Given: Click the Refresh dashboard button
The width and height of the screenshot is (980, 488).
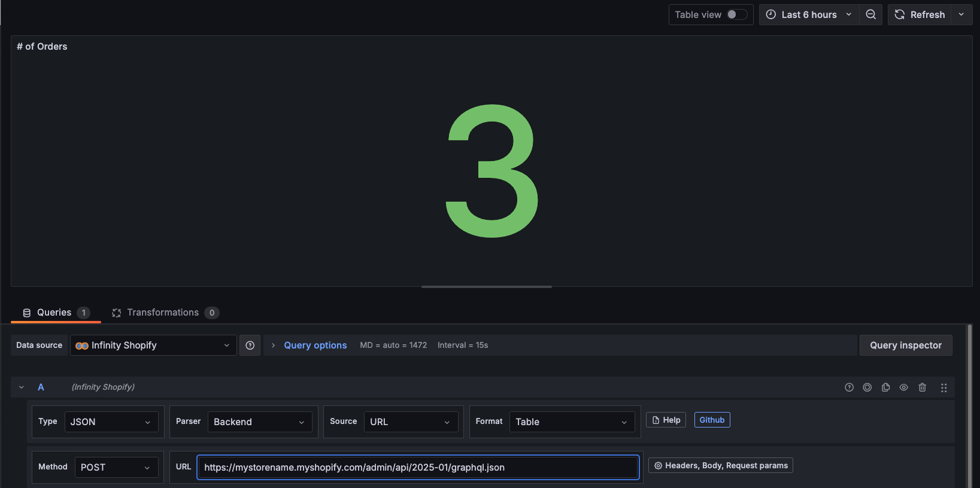Looking at the screenshot, I should pyautogui.click(x=920, y=14).
